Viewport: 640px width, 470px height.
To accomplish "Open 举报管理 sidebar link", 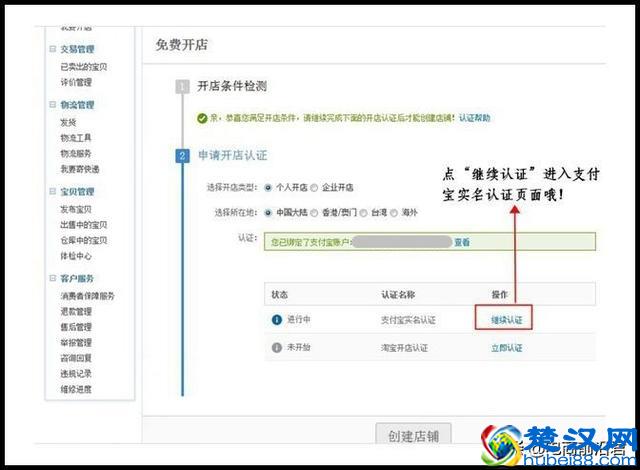I will 76,343.
